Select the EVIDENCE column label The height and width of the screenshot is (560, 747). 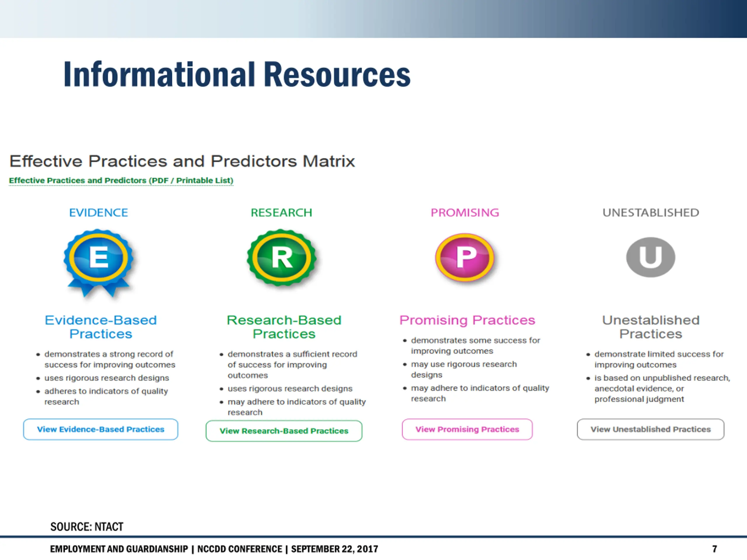click(98, 213)
